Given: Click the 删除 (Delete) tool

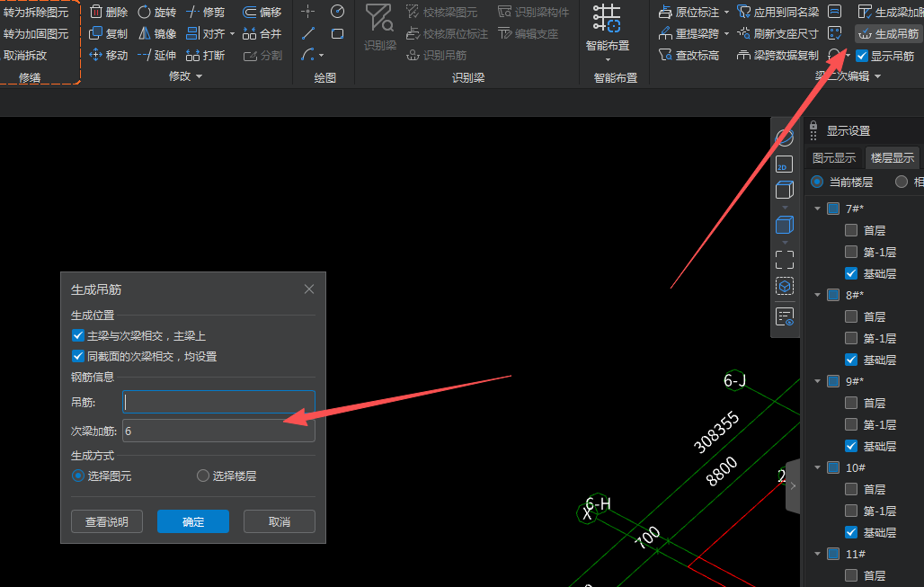Looking at the screenshot, I should click(109, 12).
